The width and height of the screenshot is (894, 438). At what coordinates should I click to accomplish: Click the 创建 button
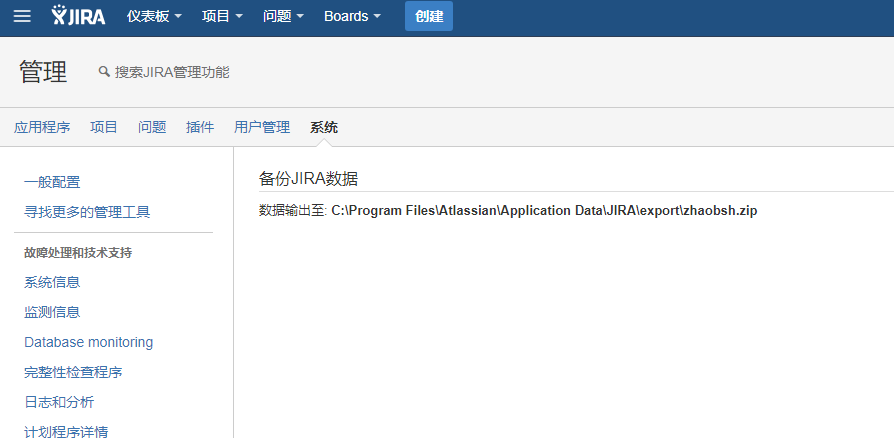click(x=429, y=16)
